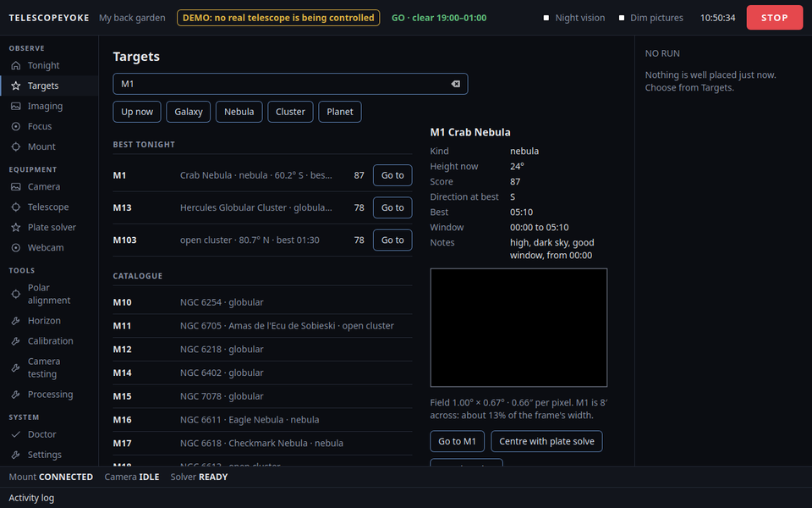
Task: Click the Mount crosshair icon
Action: (16, 146)
